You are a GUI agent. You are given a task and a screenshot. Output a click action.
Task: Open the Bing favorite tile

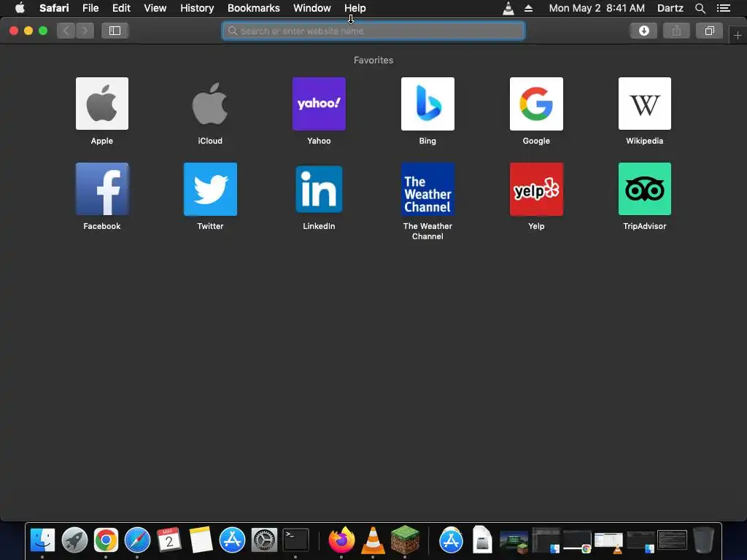click(x=427, y=104)
